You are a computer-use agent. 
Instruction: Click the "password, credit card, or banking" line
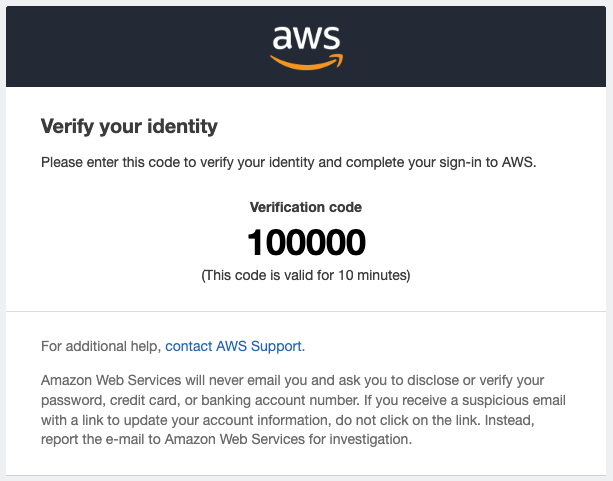click(150, 400)
